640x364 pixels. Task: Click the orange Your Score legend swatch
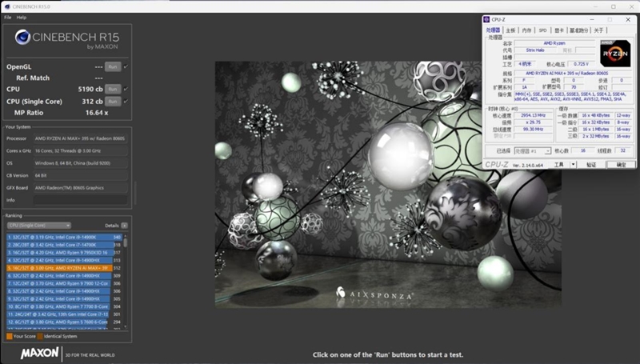(9, 337)
